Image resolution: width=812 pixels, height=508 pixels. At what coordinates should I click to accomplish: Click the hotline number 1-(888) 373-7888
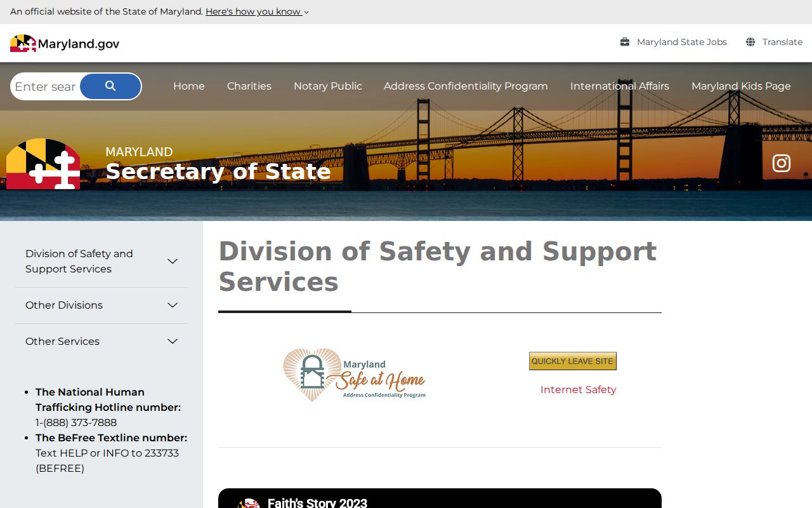click(76, 422)
